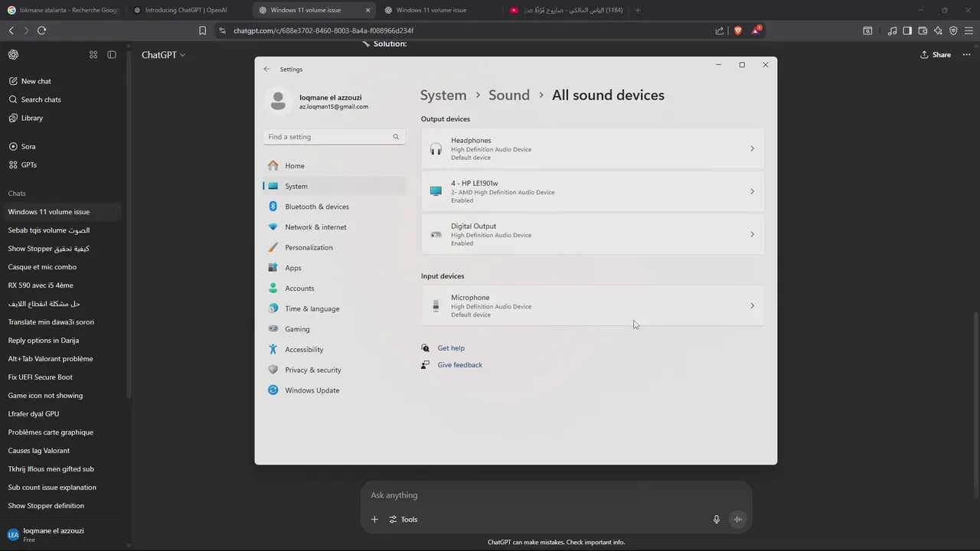The height and width of the screenshot is (551, 980).
Task: Click the Sound breadcrumb in Settings header
Action: pos(509,95)
